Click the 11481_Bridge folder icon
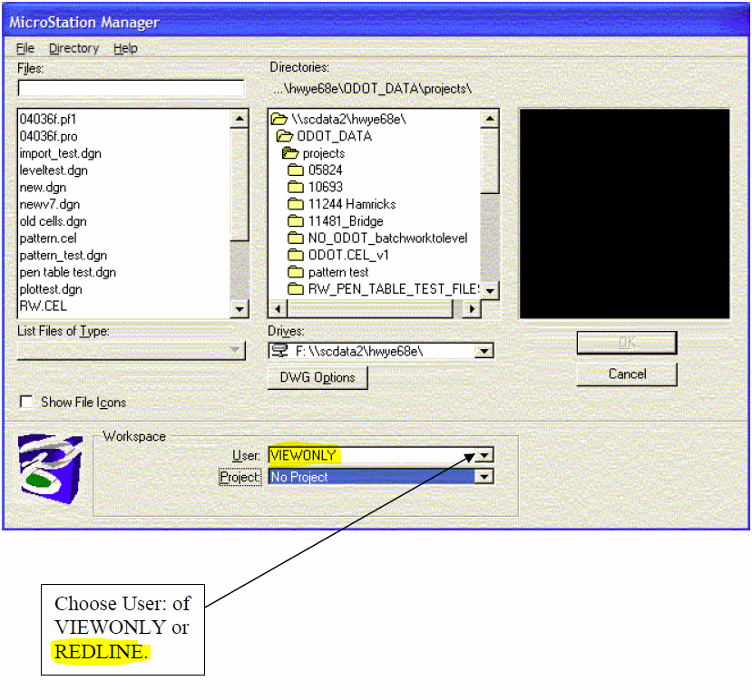 296,221
